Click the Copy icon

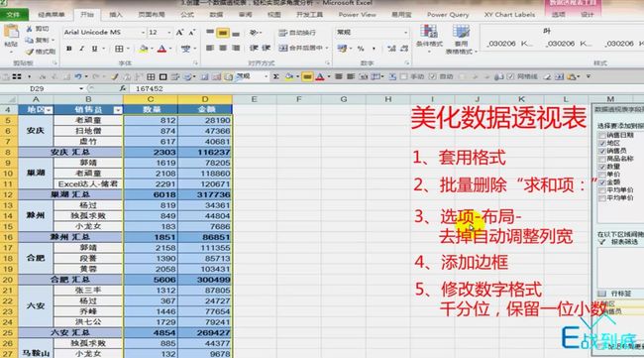[x=29, y=40]
